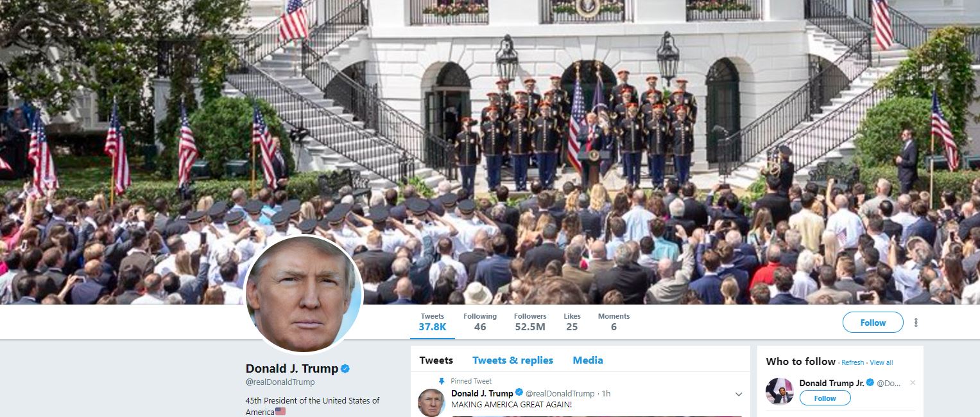The width and height of the screenshot is (980, 417).
Task: Open the large profile picture
Action: tap(304, 295)
